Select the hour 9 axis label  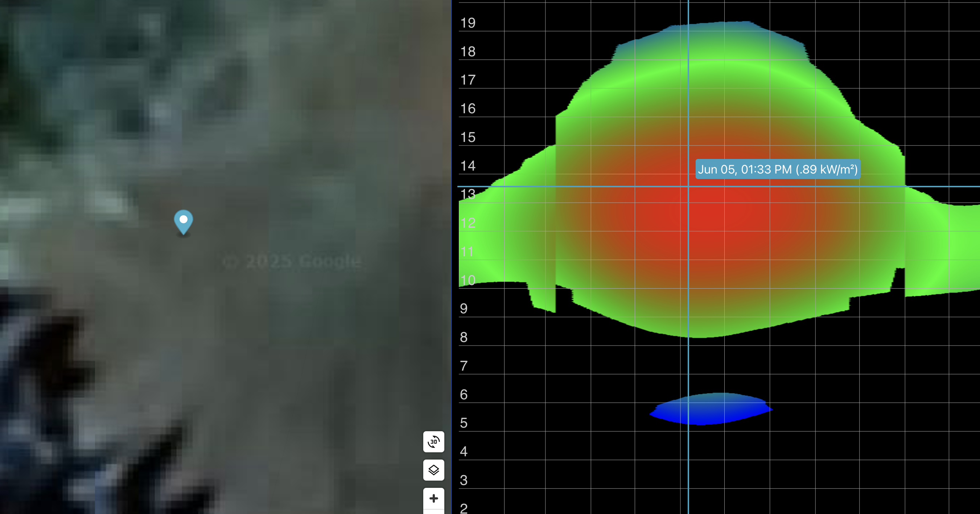click(x=464, y=309)
